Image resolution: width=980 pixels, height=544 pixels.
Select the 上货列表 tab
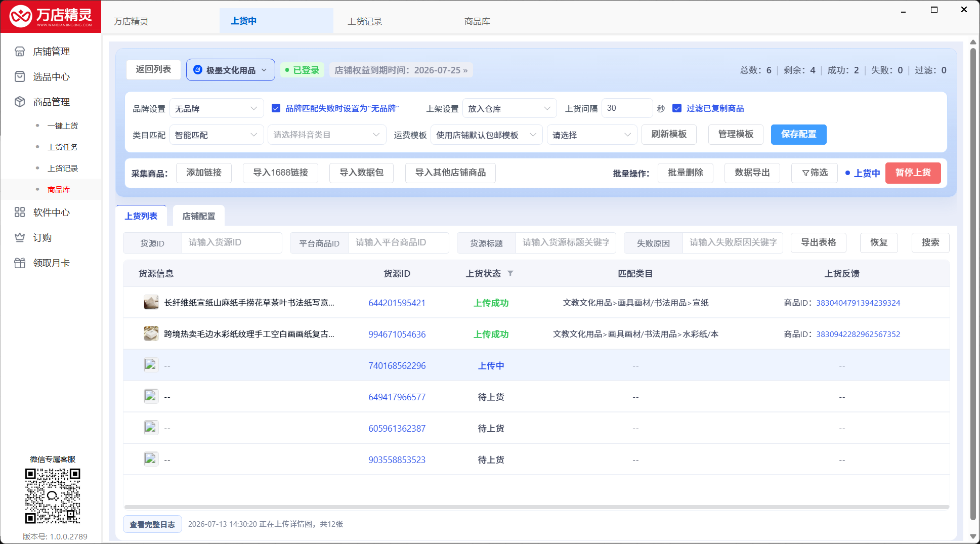click(141, 216)
